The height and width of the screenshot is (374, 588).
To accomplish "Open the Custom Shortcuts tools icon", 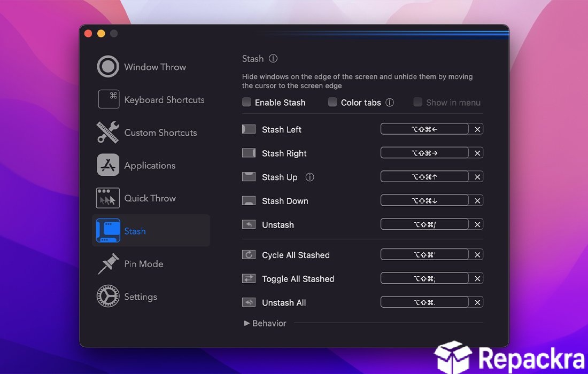I will (x=108, y=132).
